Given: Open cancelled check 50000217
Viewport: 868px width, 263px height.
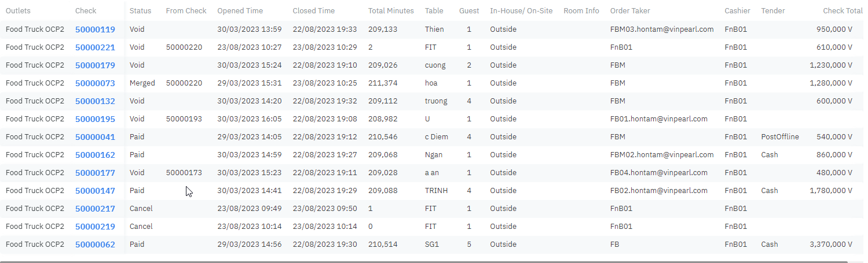Looking at the screenshot, I should coord(95,209).
